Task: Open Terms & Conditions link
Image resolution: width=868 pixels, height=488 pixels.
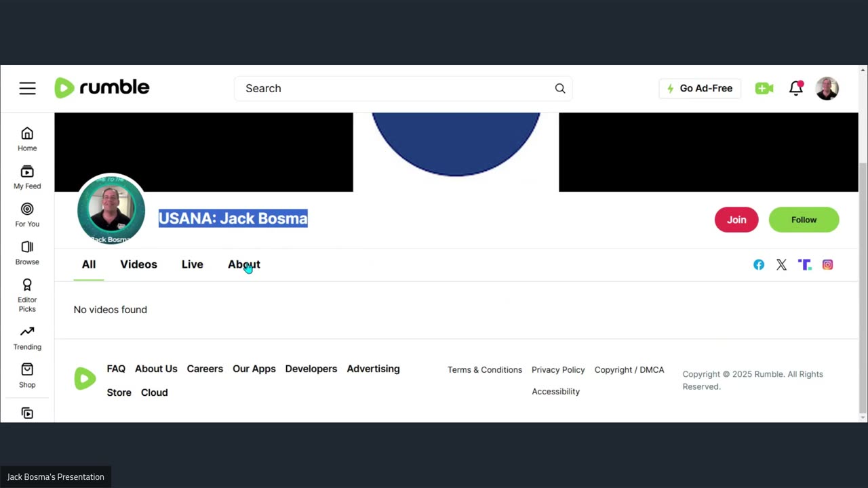Action: (485, 369)
